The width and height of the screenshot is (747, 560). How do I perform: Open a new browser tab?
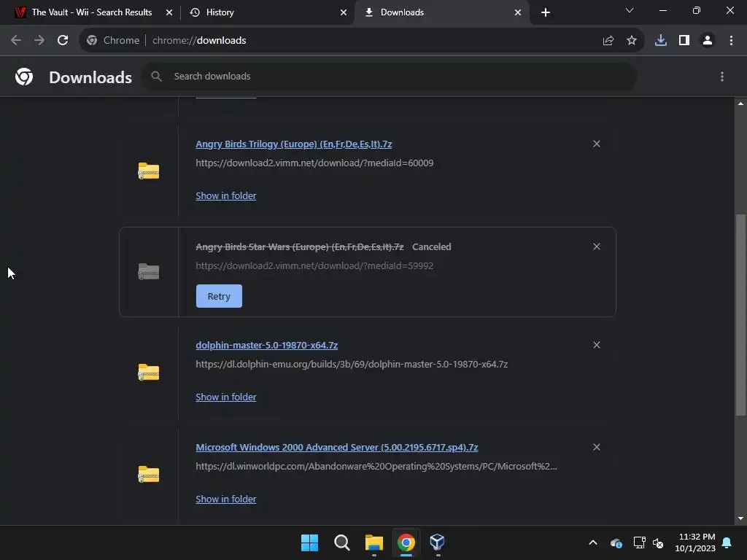pos(546,12)
